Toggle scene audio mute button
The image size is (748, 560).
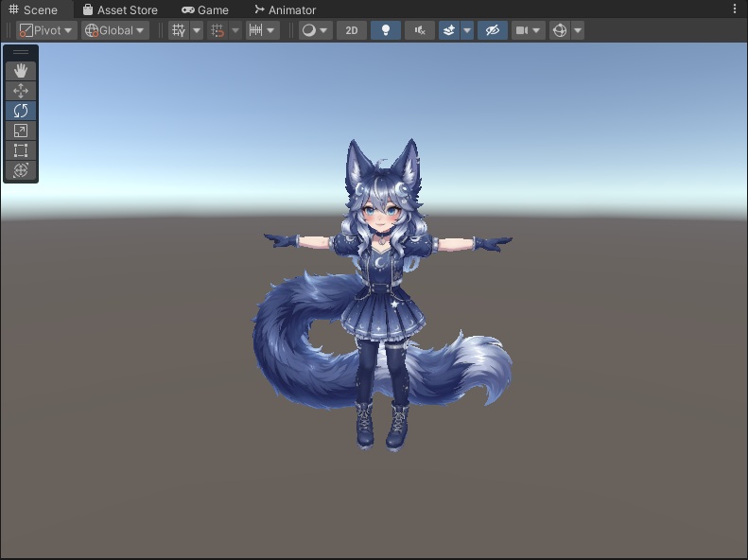(419, 30)
